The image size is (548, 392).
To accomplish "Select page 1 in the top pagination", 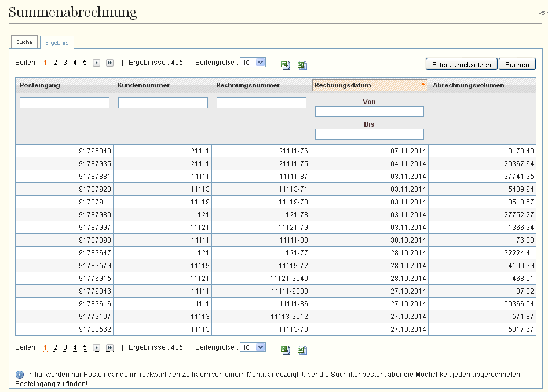I will point(45,63).
